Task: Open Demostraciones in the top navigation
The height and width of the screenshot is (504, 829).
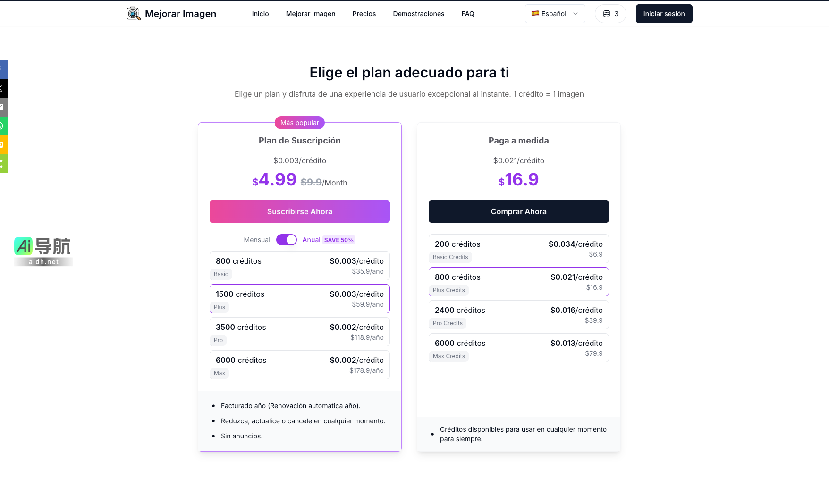Action: [x=418, y=14]
